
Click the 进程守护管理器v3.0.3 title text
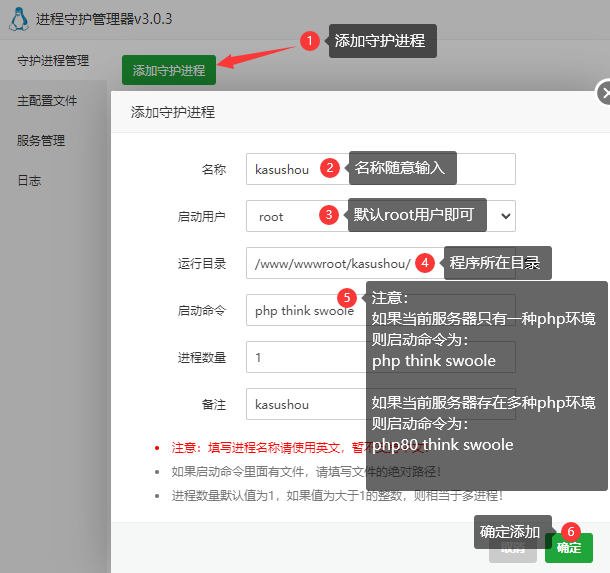point(104,19)
